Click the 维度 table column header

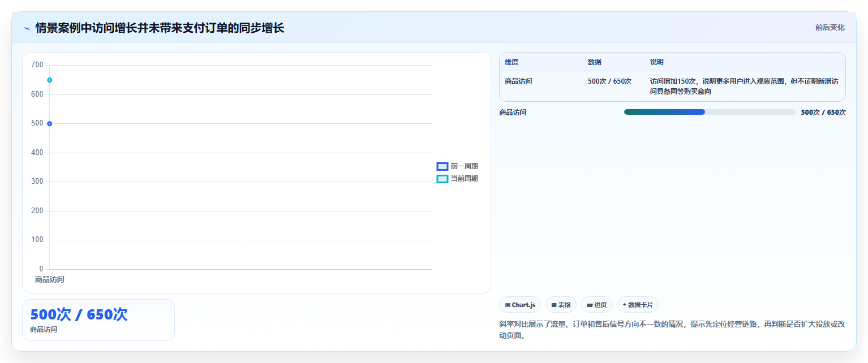click(512, 62)
